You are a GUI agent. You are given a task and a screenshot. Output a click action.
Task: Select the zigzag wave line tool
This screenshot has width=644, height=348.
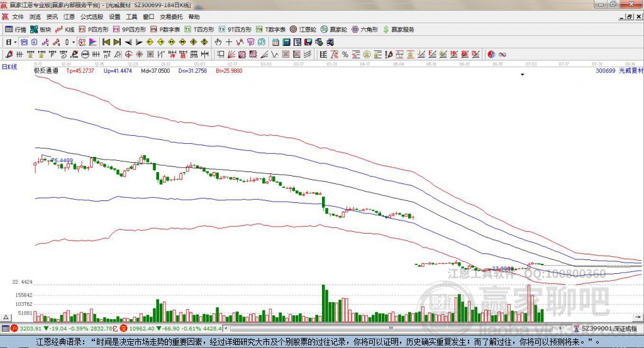click(274, 54)
